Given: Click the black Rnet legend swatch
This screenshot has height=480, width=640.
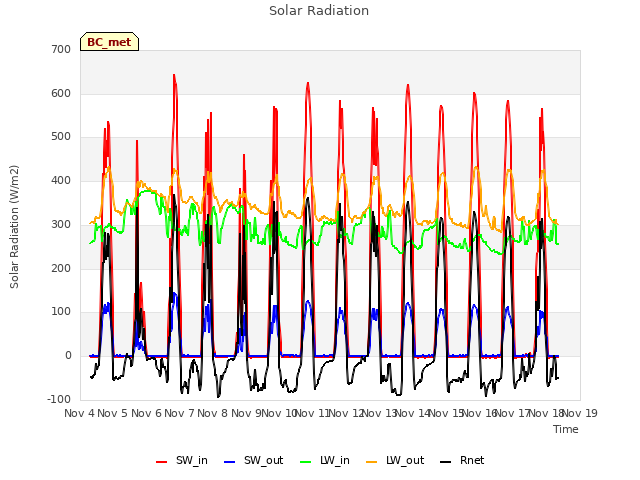Looking at the screenshot, I should (x=446, y=462).
